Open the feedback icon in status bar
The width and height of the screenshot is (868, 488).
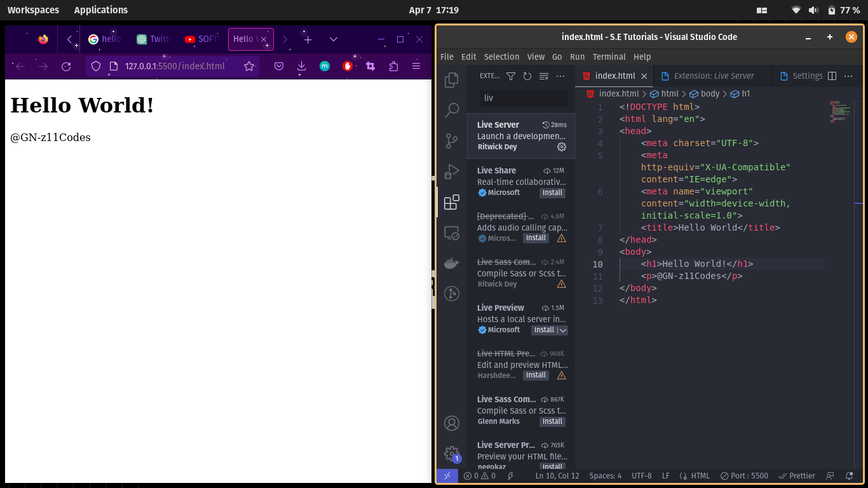click(x=830, y=475)
